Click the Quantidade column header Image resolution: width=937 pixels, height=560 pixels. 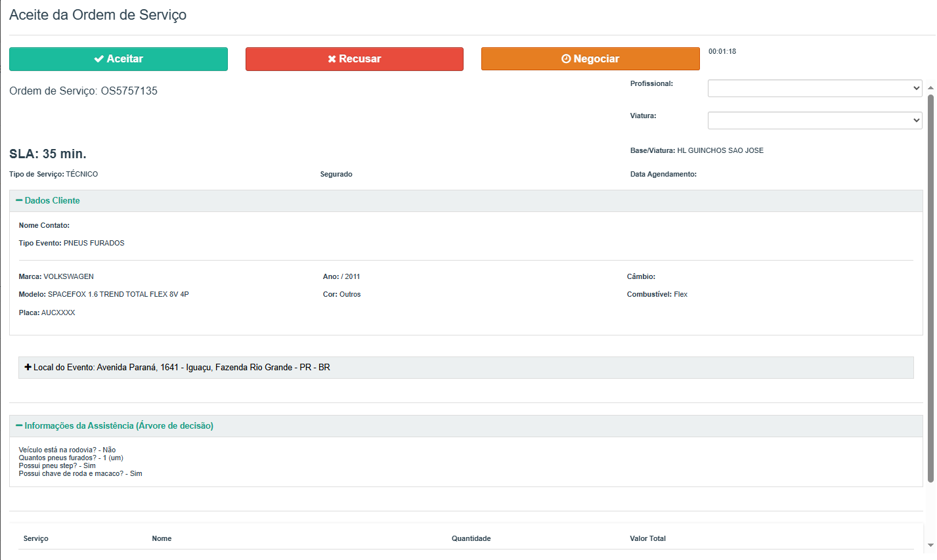click(x=471, y=539)
